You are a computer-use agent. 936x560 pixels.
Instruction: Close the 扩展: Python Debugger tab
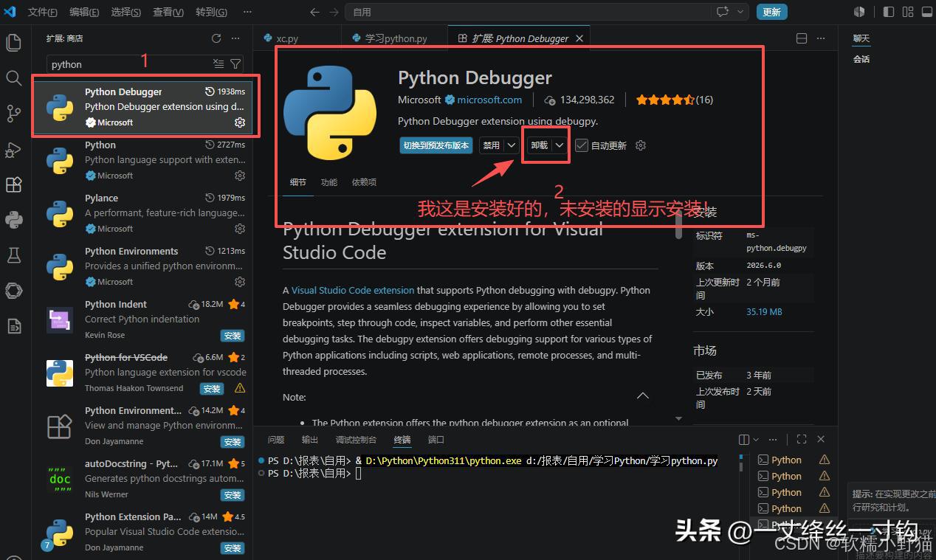[x=580, y=38]
